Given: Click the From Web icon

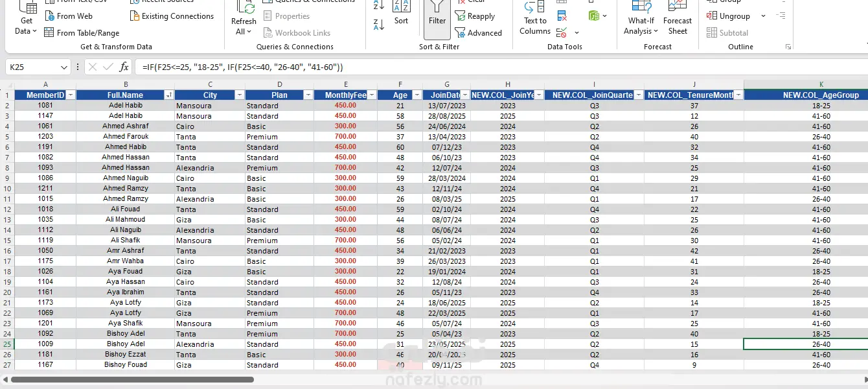Looking at the screenshot, I should [49, 16].
